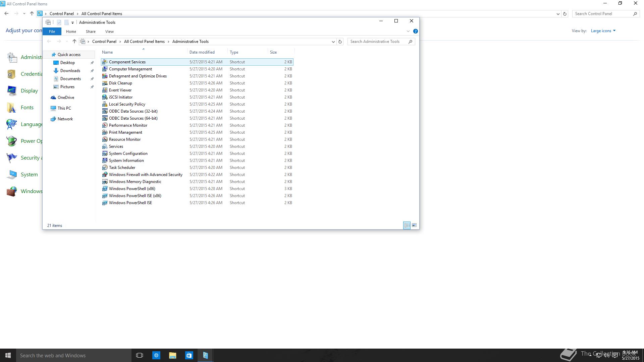Screen dimensions: 644x362
Task: Select Network in navigation pane
Action: pyautogui.click(x=65, y=119)
